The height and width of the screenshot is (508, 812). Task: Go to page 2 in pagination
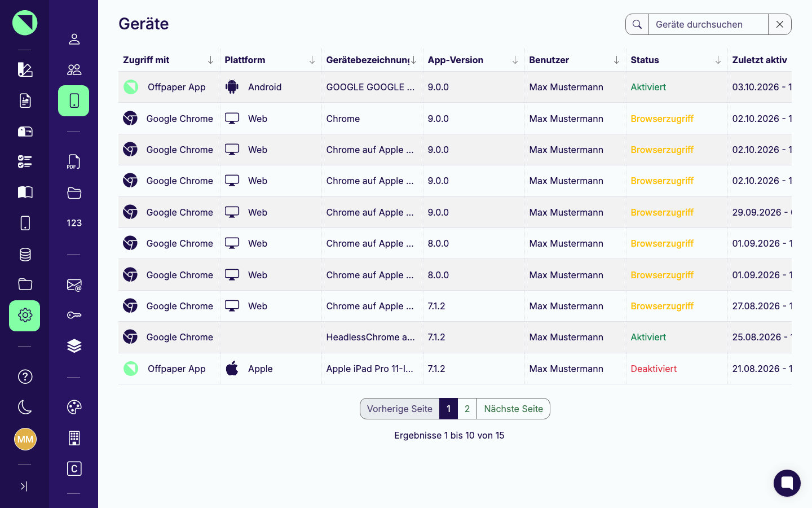point(467,409)
